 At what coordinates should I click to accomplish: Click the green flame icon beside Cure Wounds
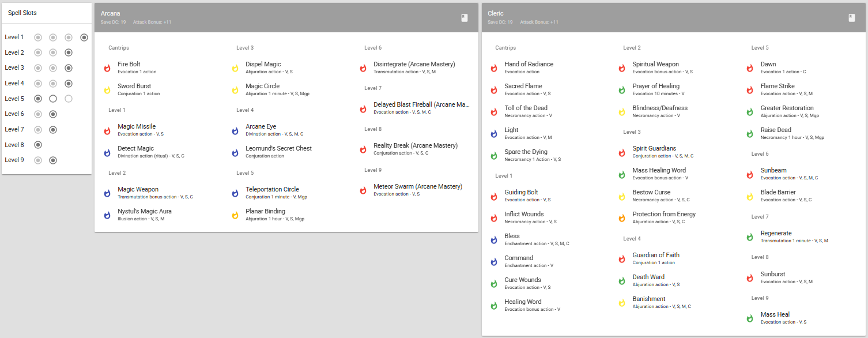pos(493,284)
